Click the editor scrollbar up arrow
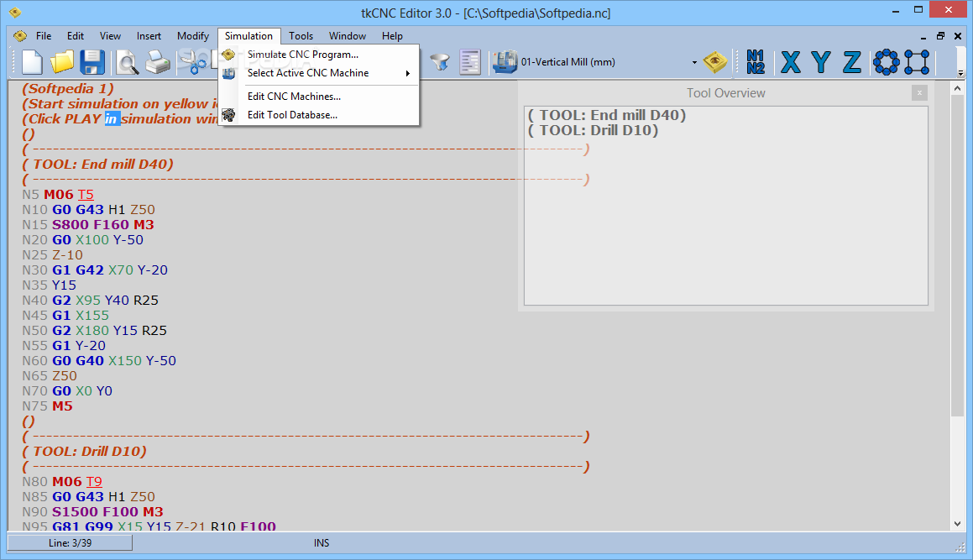Viewport: 973px width, 560px height. coord(958,89)
